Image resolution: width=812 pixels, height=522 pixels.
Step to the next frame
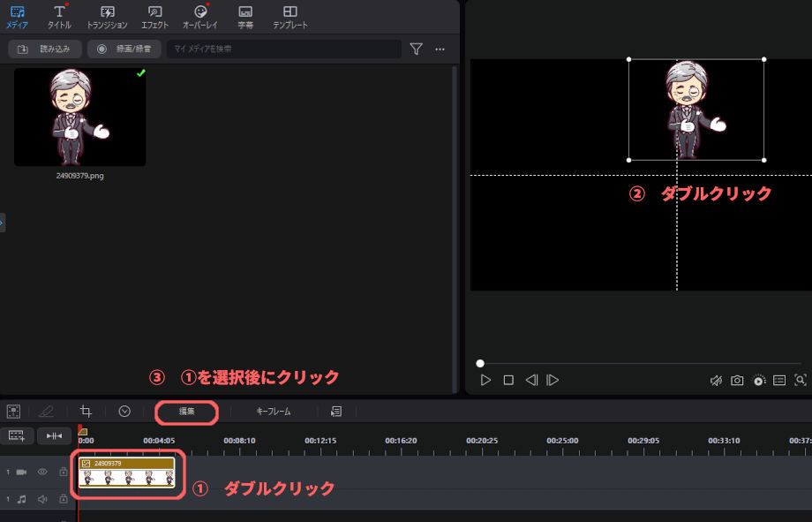click(x=553, y=381)
